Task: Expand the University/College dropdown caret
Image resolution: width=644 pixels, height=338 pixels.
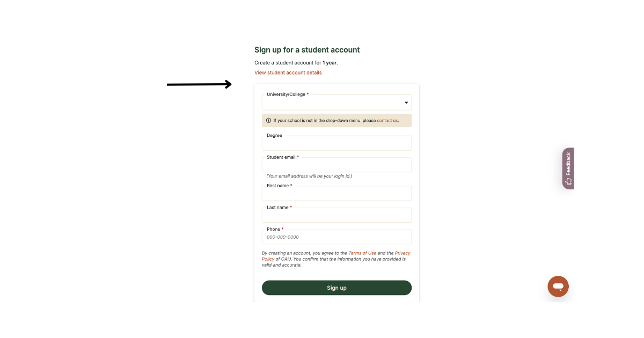Action: coord(406,102)
